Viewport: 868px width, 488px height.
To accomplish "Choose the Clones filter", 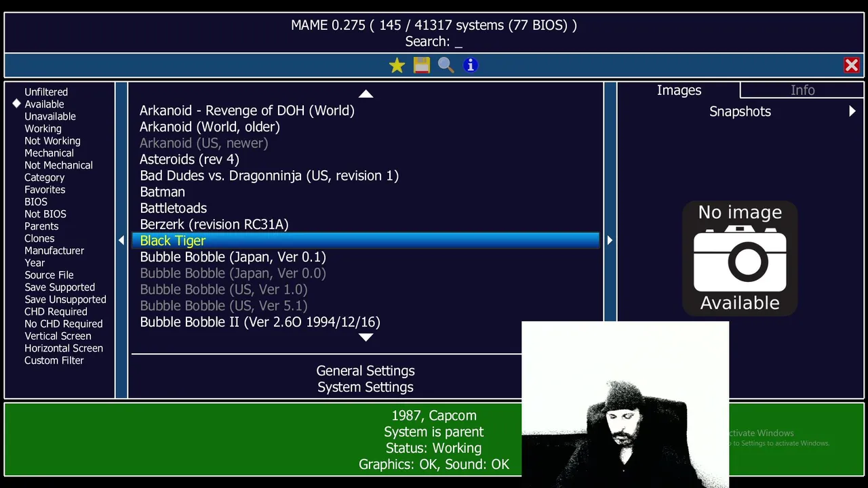I will (39, 239).
